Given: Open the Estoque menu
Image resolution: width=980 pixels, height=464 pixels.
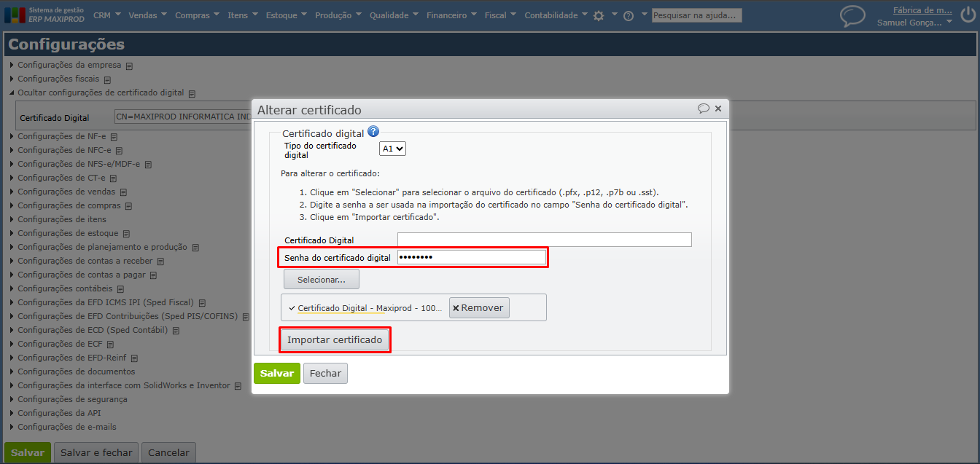Looking at the screenshot, I should point(286,15).
